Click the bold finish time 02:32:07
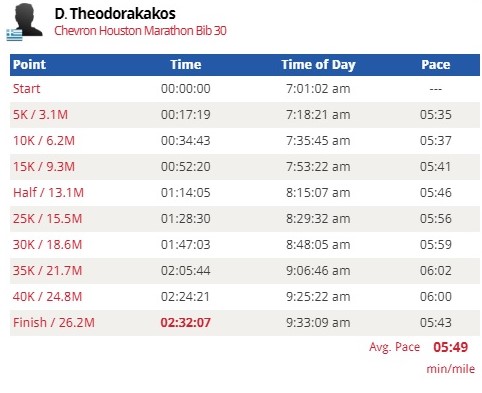Screen dimensions: 482x393 (x=186, y=323)
